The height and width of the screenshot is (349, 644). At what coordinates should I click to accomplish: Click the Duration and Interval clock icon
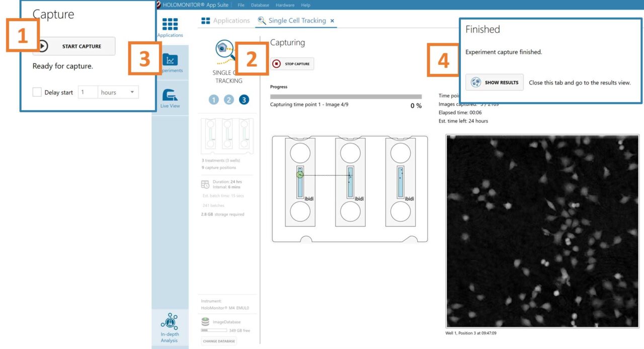tap(205, 184)
